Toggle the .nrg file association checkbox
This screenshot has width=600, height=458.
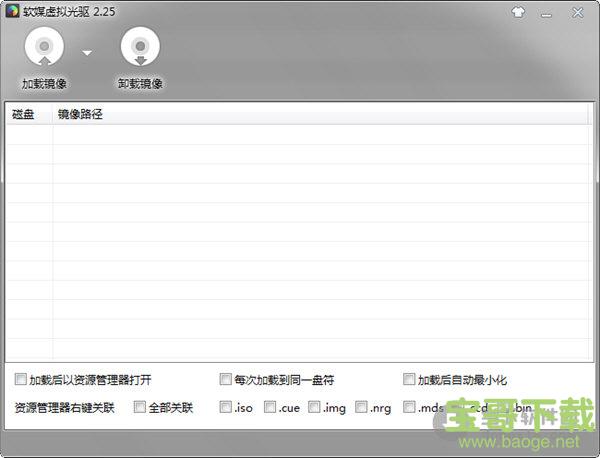(360, 407)
